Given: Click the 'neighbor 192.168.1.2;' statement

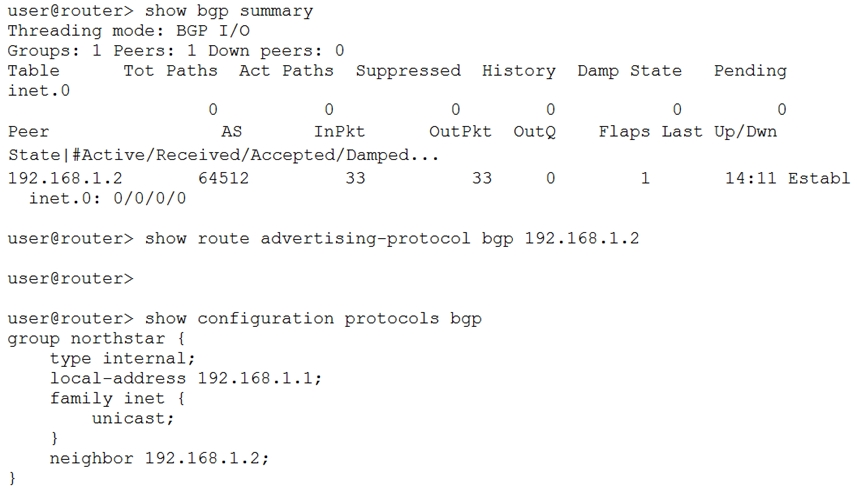Looking at the screenshot, I should pyautogui.click(x=160, y=458).
